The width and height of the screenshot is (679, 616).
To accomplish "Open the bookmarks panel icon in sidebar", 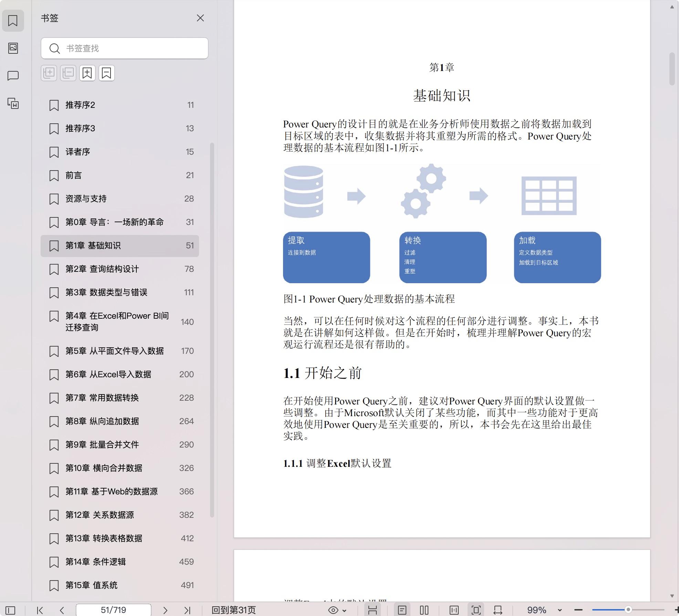I will pos(13,21).
